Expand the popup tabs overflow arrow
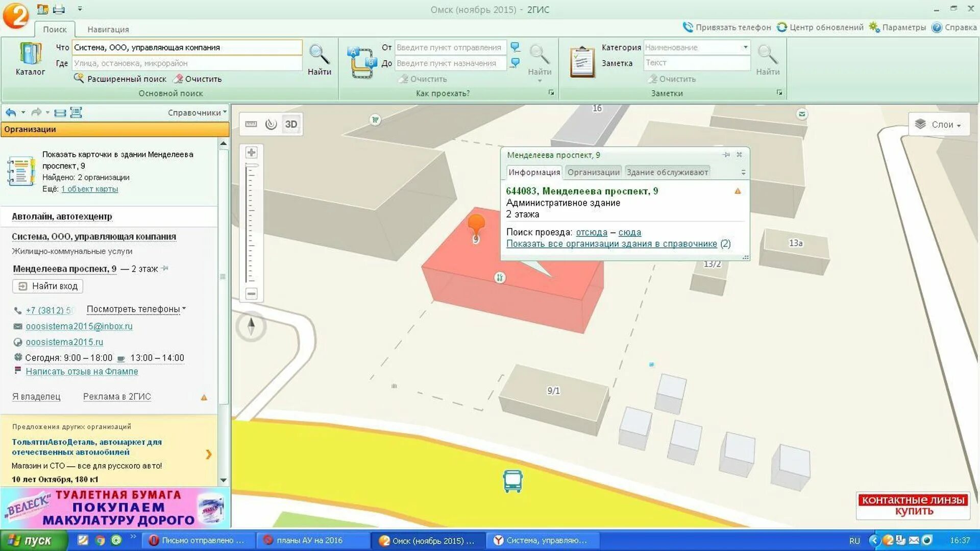Viewport: 980px width, 551px height. click(x=743, y=173)
